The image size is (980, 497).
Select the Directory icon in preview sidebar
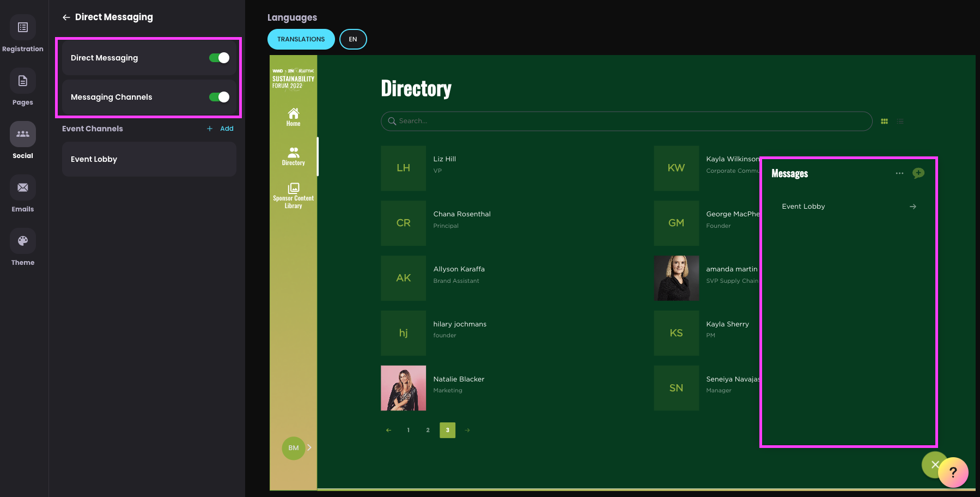coord(293,153)
